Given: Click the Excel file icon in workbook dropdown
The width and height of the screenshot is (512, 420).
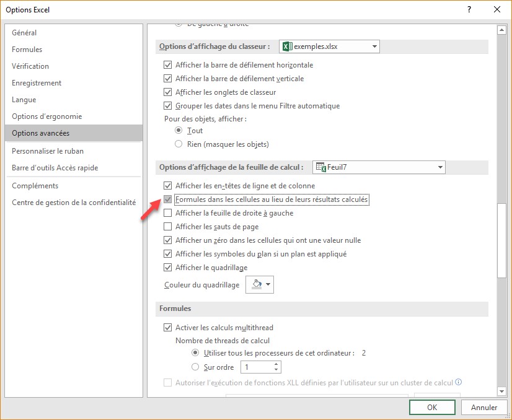Looking at the screenshot, I should pyautogui.click(x=288, y=46).
